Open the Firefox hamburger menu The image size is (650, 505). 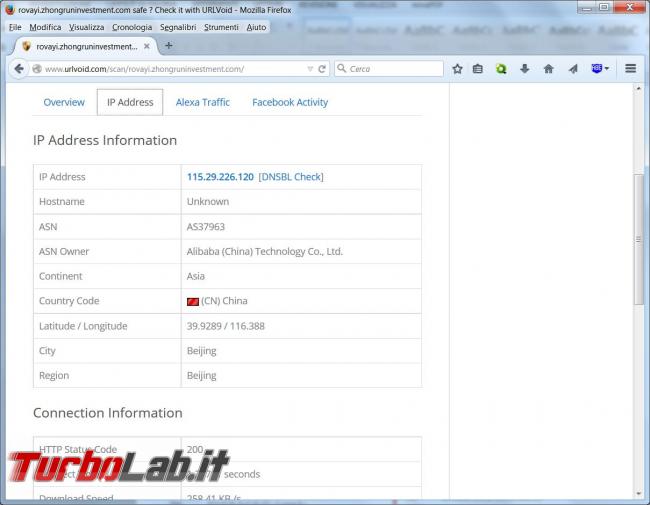point(631,68)
